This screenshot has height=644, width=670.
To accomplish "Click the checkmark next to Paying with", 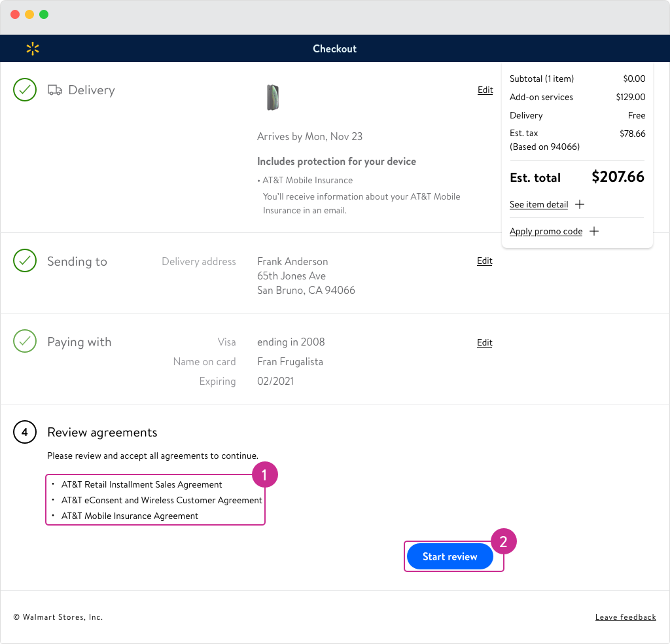I will (25, 342).
